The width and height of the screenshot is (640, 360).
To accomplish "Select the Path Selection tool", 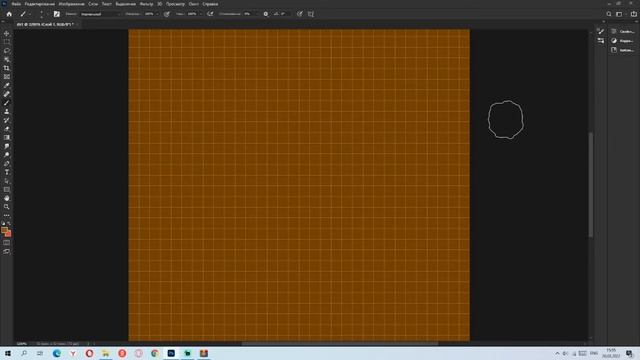I will coord(7,181).
